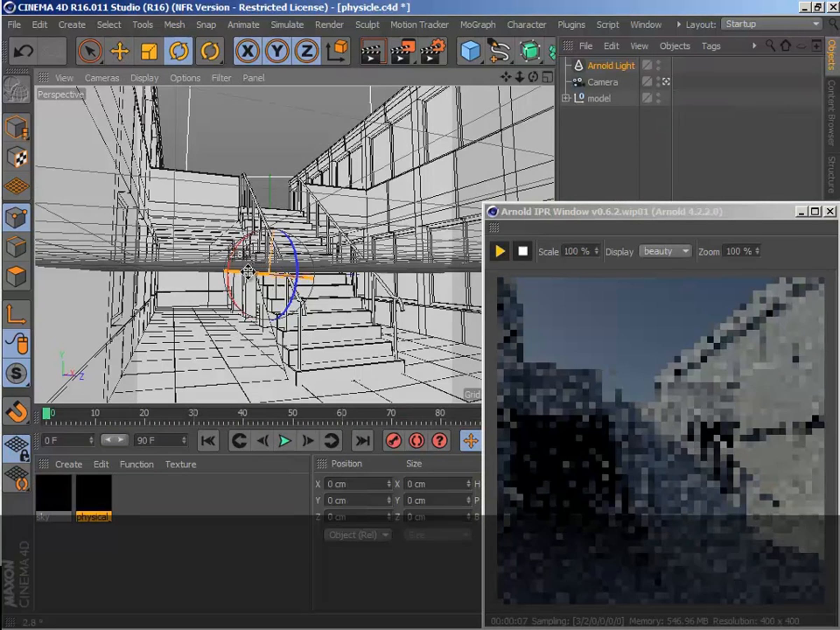Select the Workplane orange grid icon
Image resolution: width=840 pixels, height=630 pixels.
pos(16,186)
